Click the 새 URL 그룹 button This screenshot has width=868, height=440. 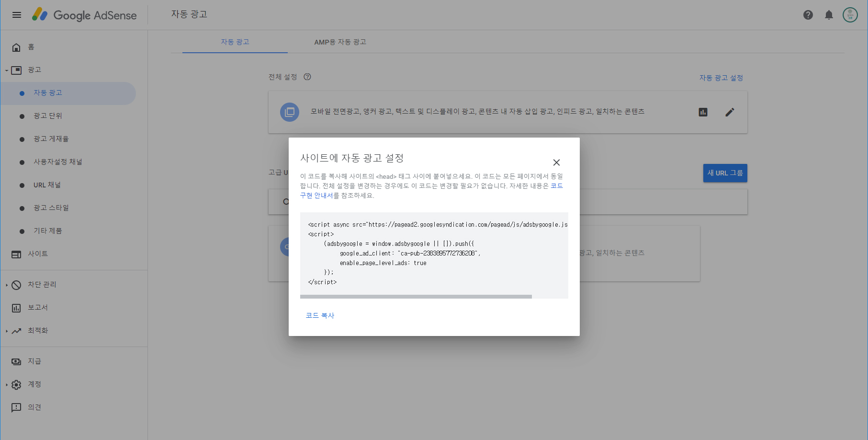[x=725, y=173]
